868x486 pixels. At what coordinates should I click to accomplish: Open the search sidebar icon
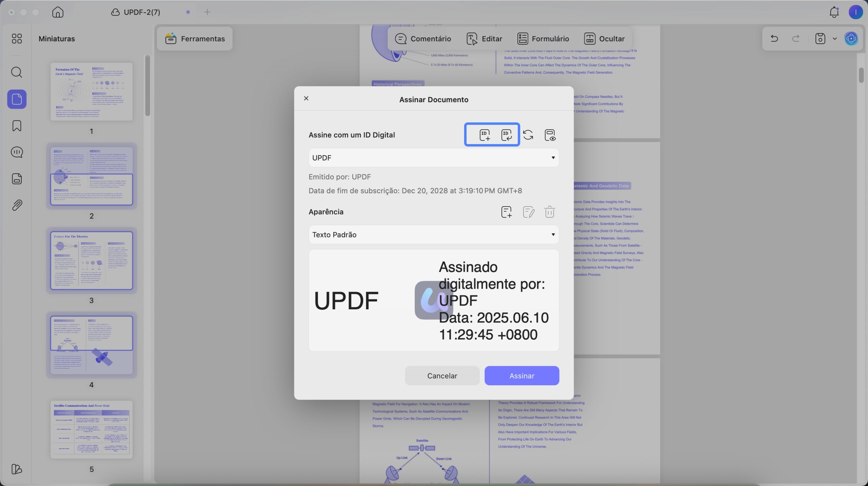(x=17, y=72)
